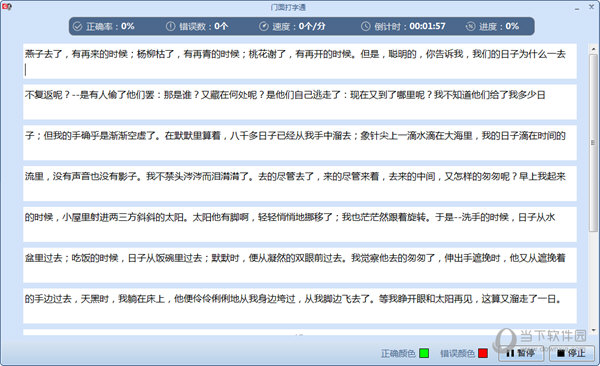This screenshot has height=366, width=600.
Task: Click the 速度 0个/分 statistic
Action: coord(299,26)
